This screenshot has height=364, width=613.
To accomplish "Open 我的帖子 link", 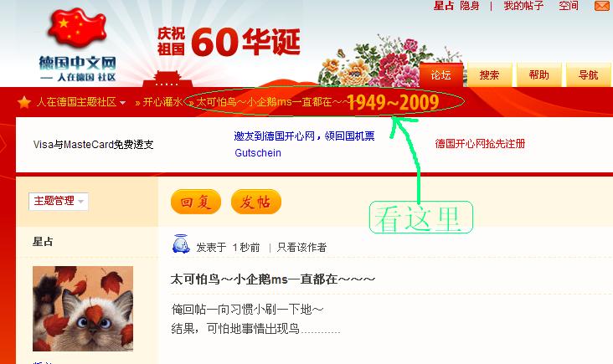I will pos(523,6).
